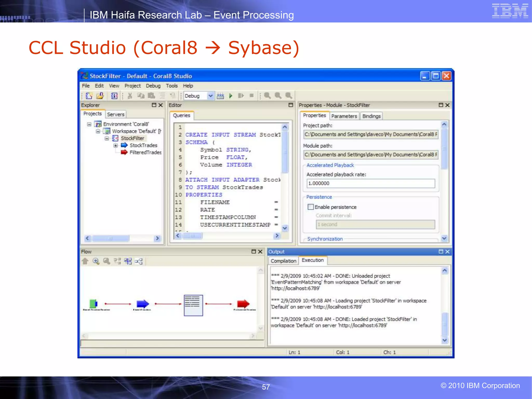Click the Project path field

click(x=371, y=134)
